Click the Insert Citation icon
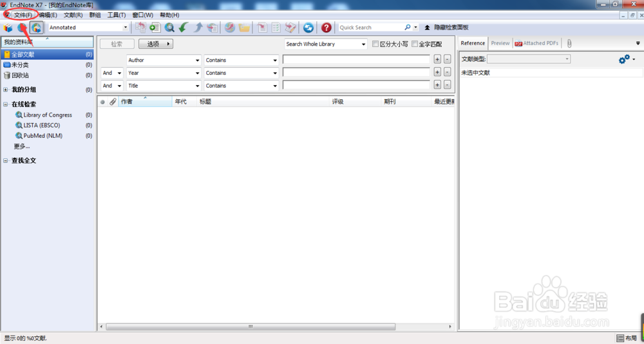The height and width of the screenshot is (344, 644). point(262,28)
